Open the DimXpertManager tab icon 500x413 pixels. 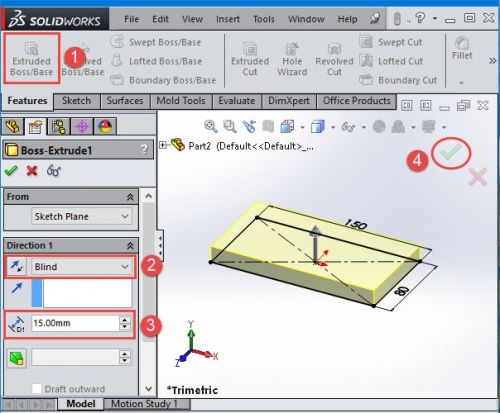point(82,126)
